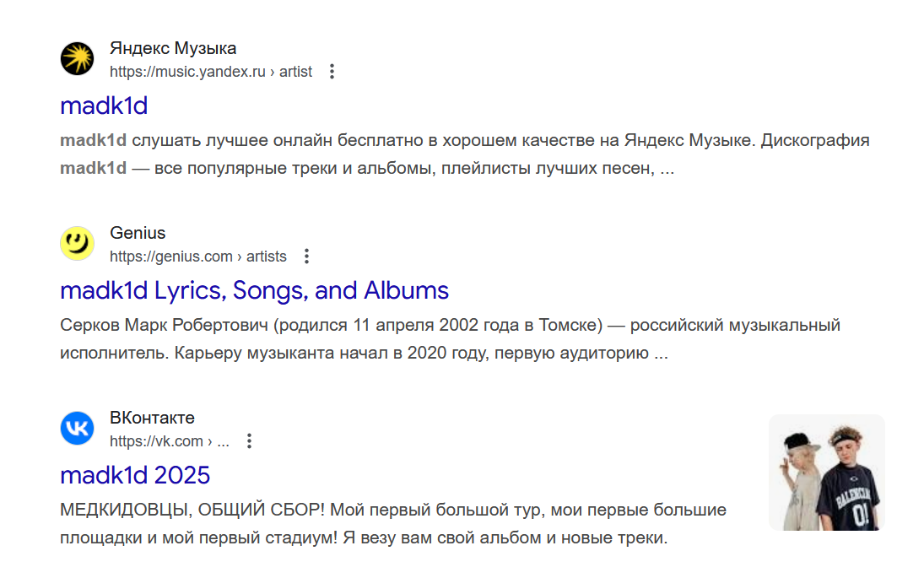Viewport: 924px width, 578px height.
Task: Click the Genius smiley face favicon
Action: (x=77, y=244)
